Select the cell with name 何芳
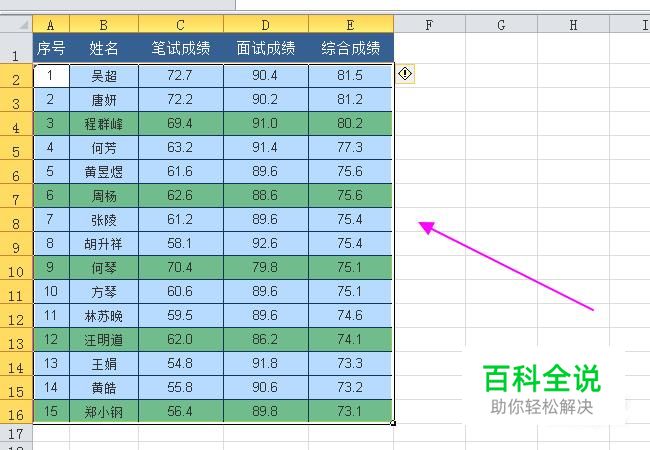650x450 pixels. (x=104, y=148)
